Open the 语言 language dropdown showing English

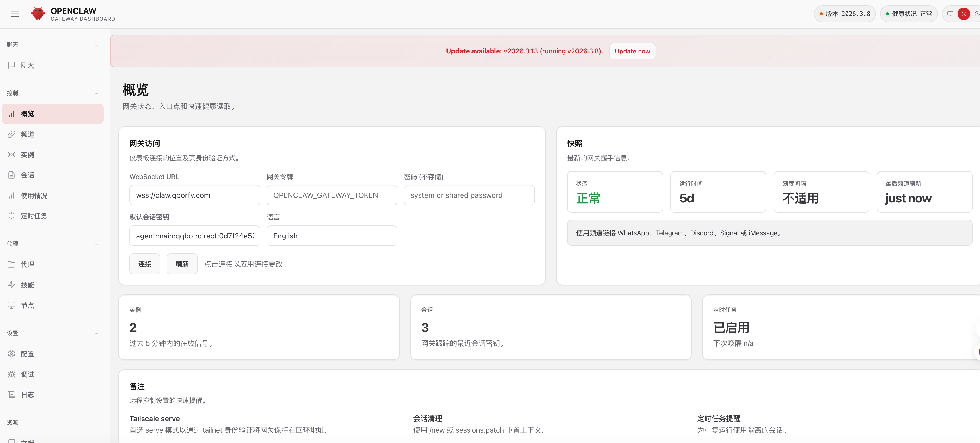point(332,235)
